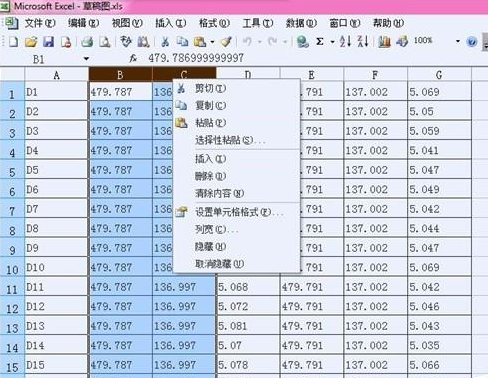
Task: Choose 复制 (Copy) in the context menu
Action: (237, 105)
